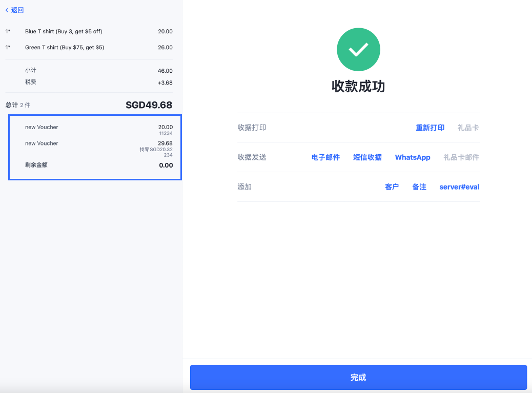The height and width of the screenshot is (393, 532).
Task: Send receipt via 短信收据
Action: [x=367, y=157]
